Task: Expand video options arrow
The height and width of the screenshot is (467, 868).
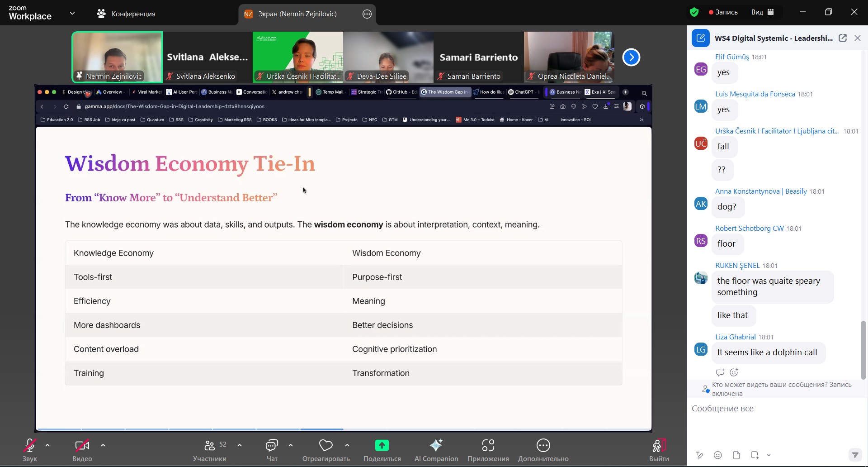Action: pyautogui.click(x=103, y=445)
